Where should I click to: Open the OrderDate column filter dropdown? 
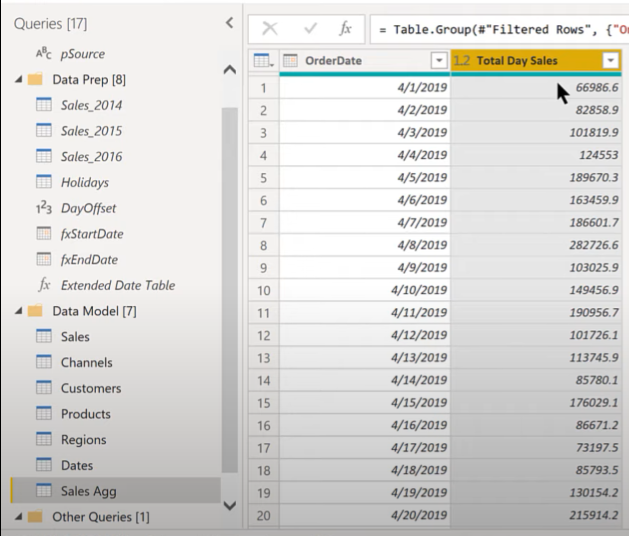pos(439,61)
